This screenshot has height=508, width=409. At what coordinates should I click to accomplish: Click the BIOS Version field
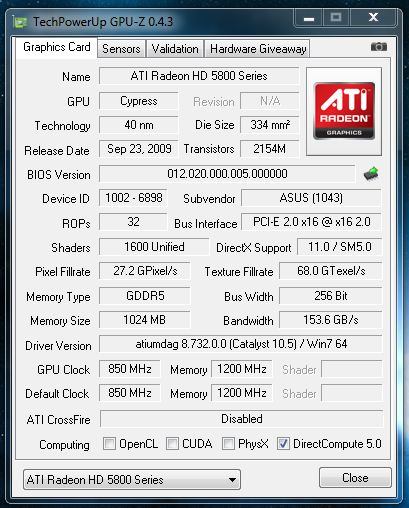[227, 174]
